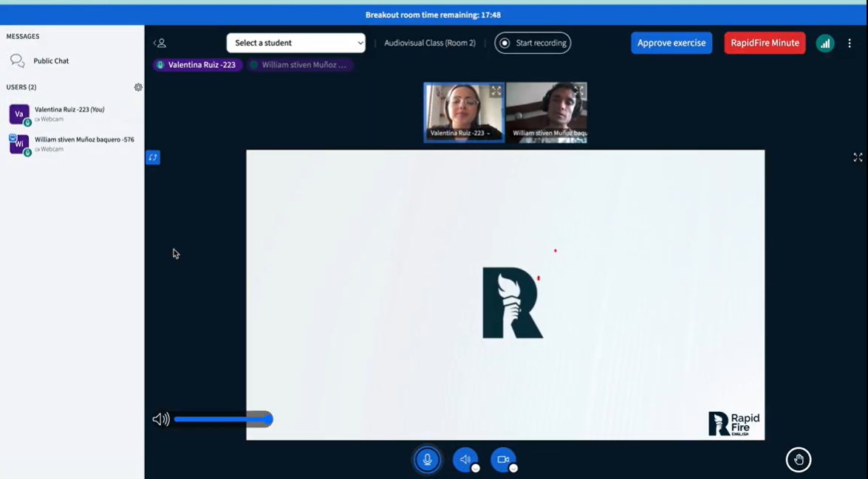Image resolution: width=868 pixels, height=479 pixels.
Task: Click Valentina Ruiz webcam thumbnail
Action: [x=464, y=113]
